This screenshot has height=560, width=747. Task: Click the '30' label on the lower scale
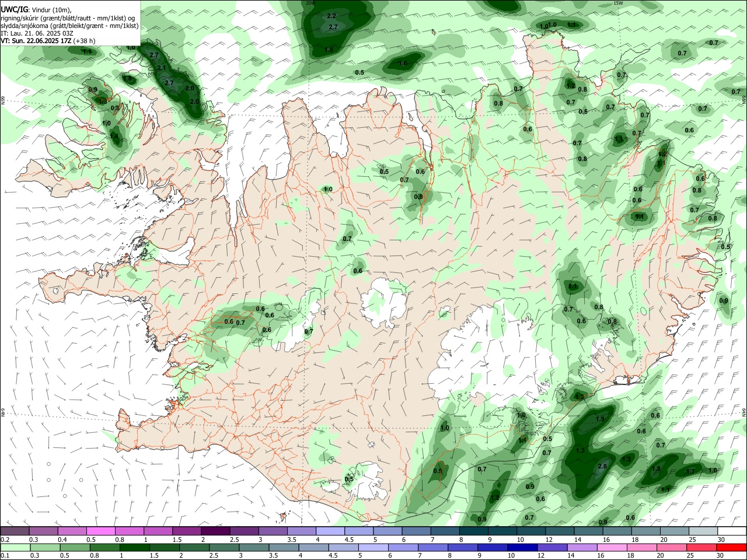720,555
